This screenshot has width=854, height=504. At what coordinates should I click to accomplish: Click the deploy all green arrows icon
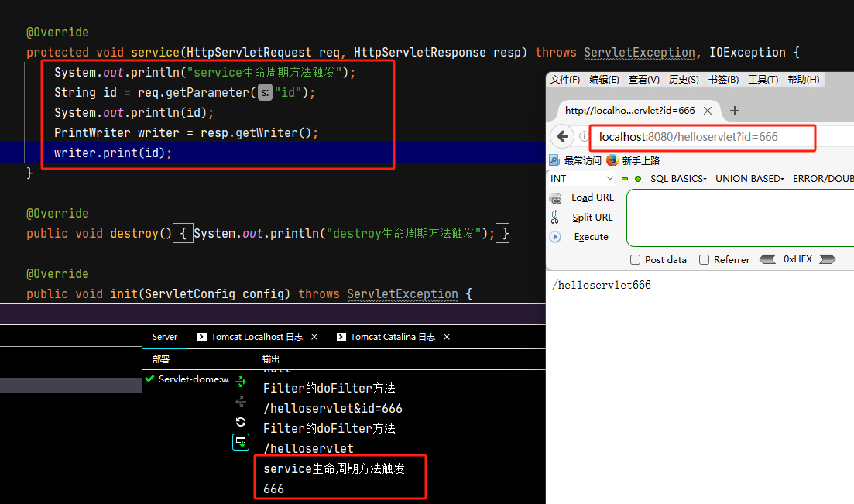241,382
